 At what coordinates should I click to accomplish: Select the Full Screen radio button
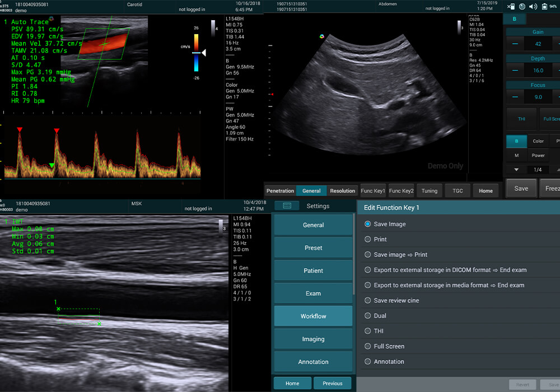point(368,347)
